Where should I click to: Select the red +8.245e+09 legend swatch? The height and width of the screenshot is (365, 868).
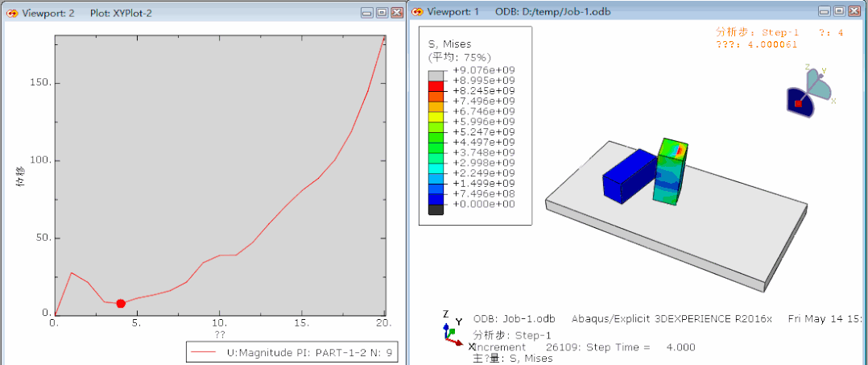pos(436,86)
